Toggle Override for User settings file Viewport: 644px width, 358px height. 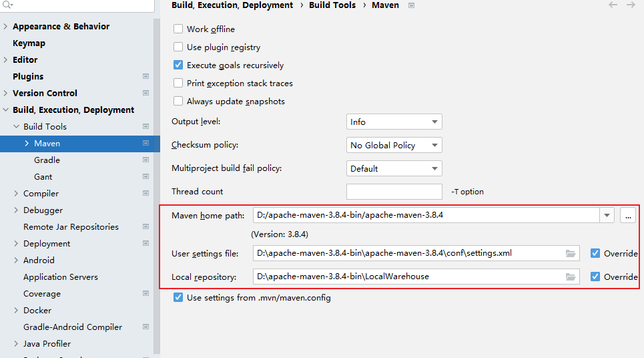pyautogui.click(x=595, y=253)
